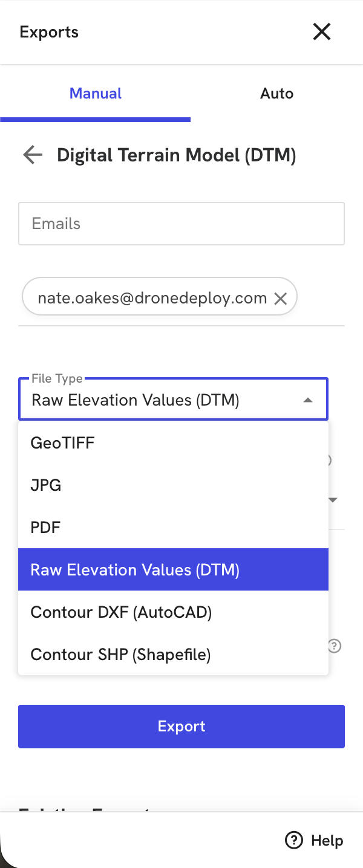Choose JPG from the file type list

[46, 485]
